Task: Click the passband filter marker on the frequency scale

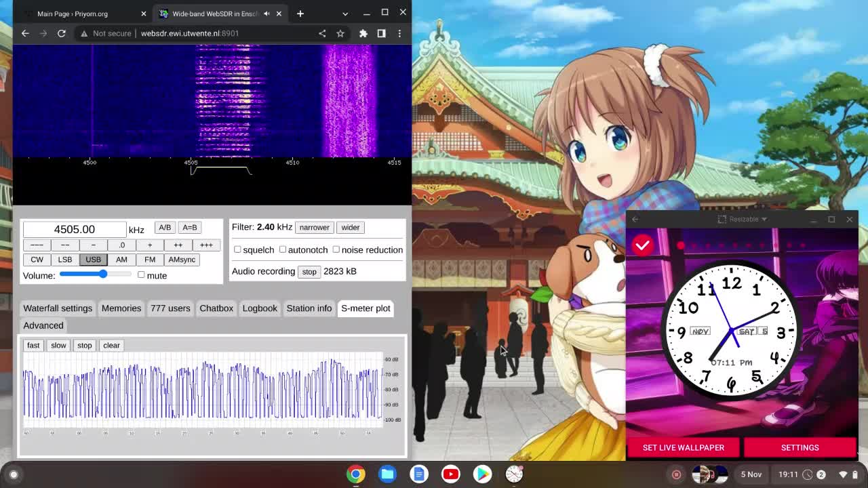Action: pyautogui.click(x=221, y=170)
